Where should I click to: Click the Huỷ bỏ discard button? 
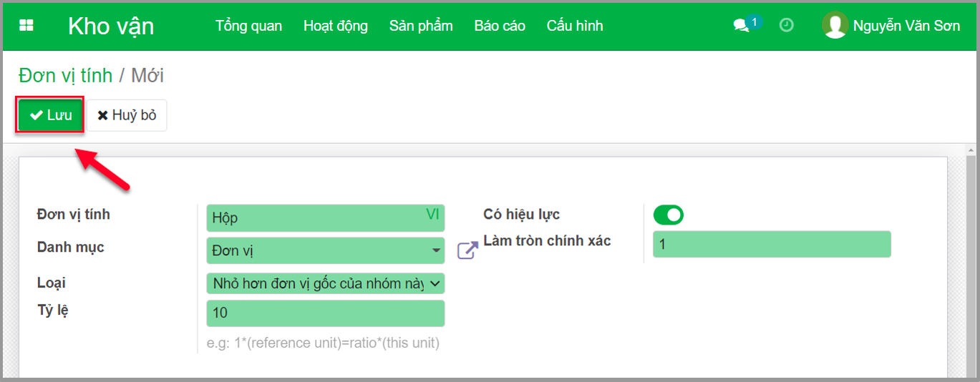[127, 115]
